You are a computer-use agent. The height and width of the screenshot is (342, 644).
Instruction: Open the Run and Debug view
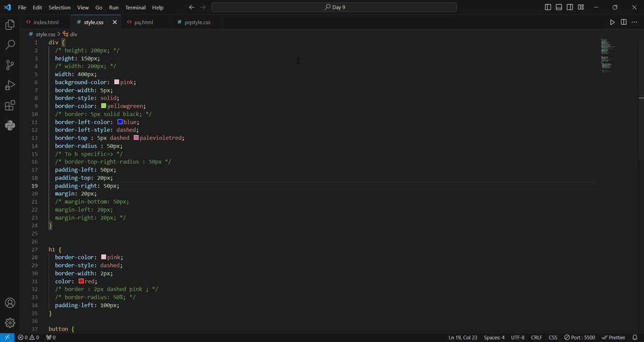[10, 85]
